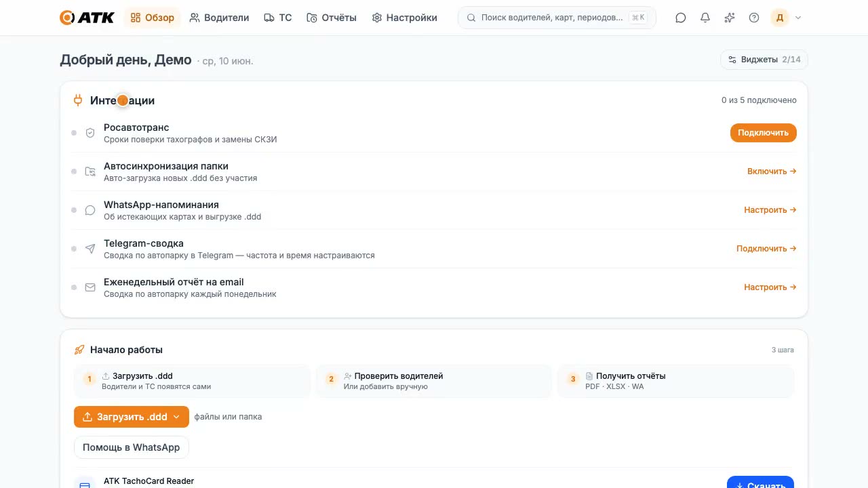Expand the user profile dropdown chevron
Screen dimensions: 868x488
pyautogui.click(x=798, y=18)
